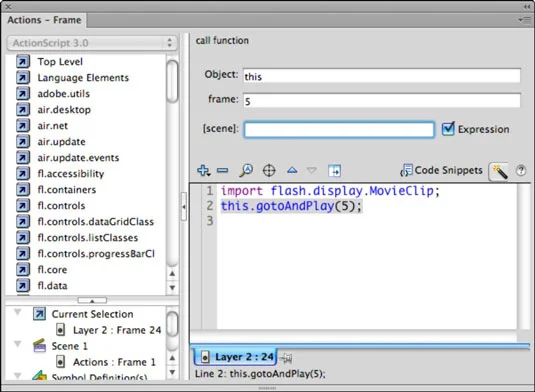The width and height of the screenshot is (535, 392).
Task: Click the fl.core package arrow icon
Action: pos(23,270)
